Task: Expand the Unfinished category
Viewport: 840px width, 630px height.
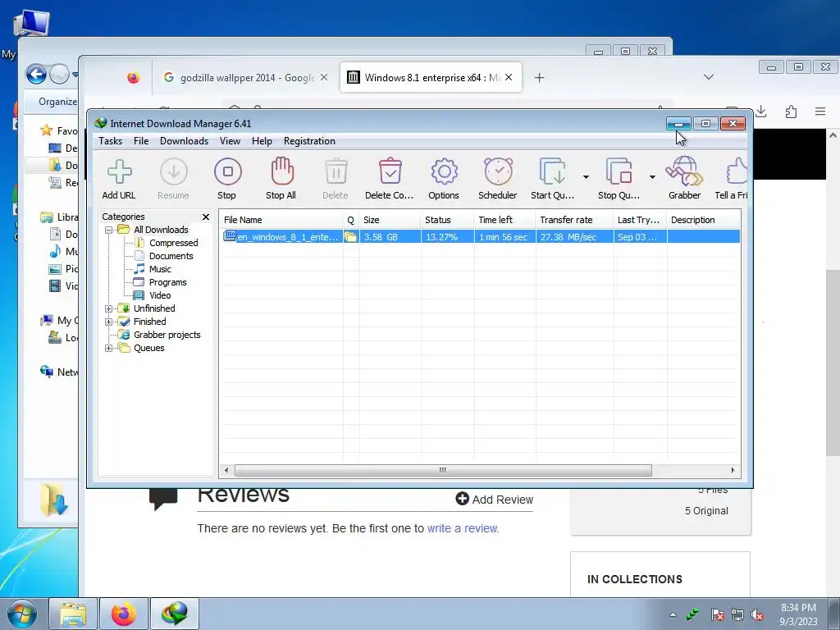Action: click(x=109, y=308)
